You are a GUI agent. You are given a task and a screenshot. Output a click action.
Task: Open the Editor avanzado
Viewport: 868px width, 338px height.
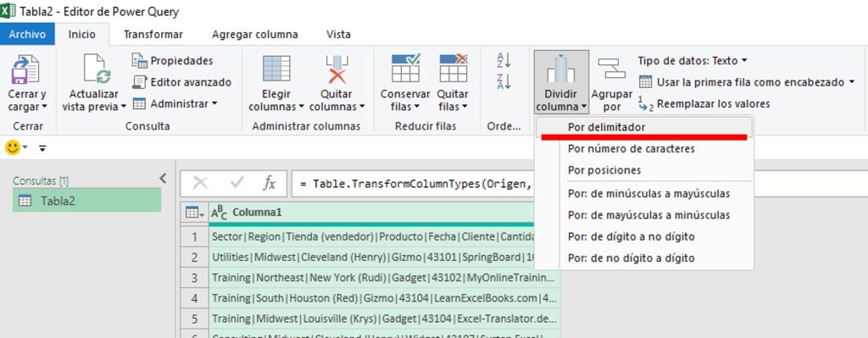point(182,82)
